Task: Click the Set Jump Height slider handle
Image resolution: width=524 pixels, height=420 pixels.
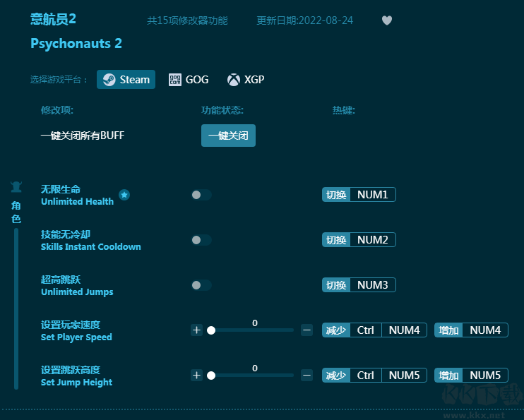Action: 210,376
